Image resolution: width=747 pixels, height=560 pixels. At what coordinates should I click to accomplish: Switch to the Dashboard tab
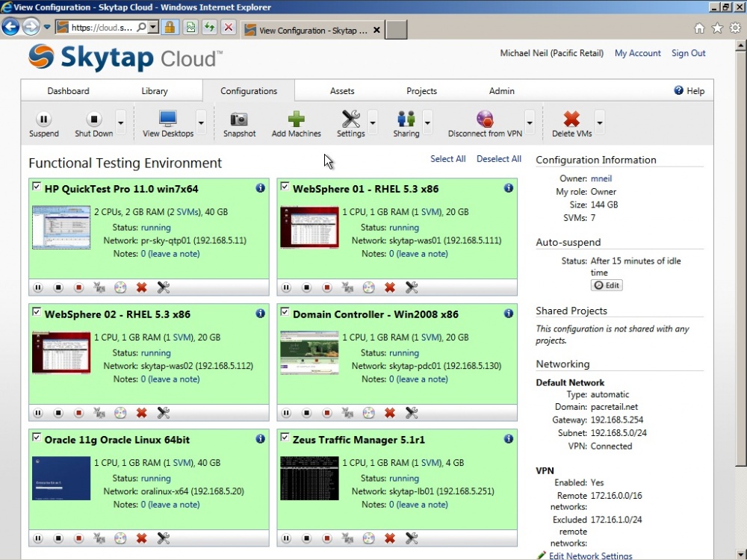(x=68, y=90)
